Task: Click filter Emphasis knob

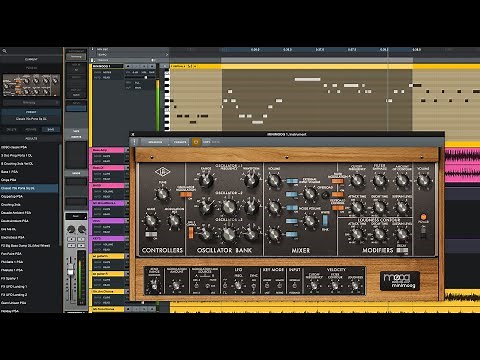Action: click(x=379, y=180)
